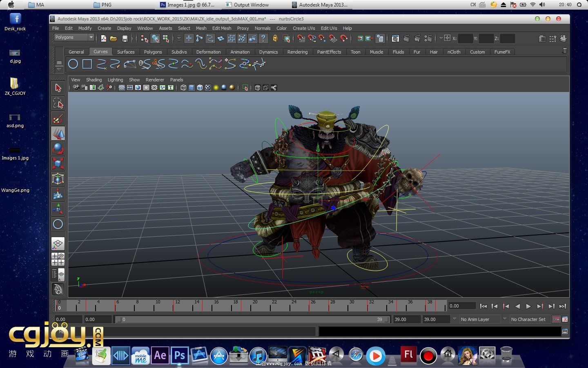Viewport: 588px width, 368px height.
Task: Click the X coordinate input field
Action: click(x=465, y=38)
